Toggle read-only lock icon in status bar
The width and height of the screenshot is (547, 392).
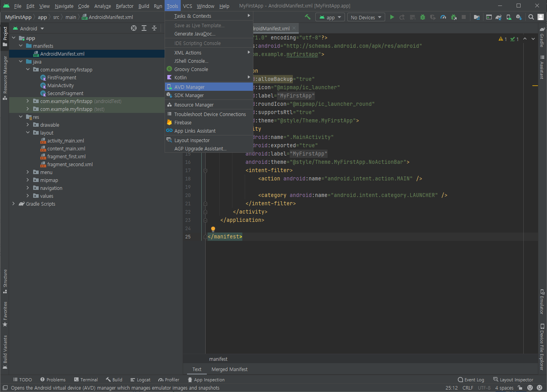click(x=520, y=388)
